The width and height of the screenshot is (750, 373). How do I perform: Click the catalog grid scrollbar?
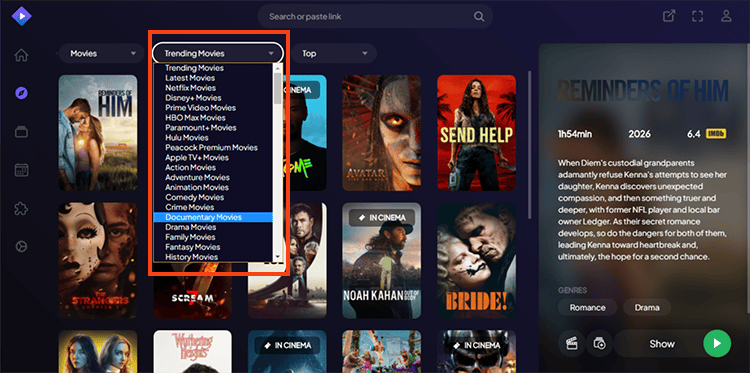click(529, 145)
